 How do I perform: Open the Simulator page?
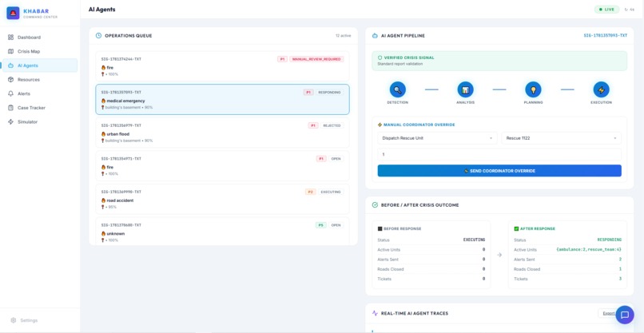tap(40, 122)
